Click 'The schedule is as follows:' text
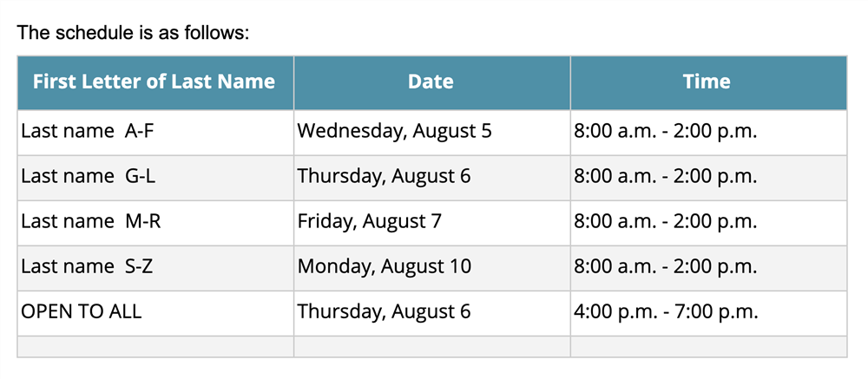 134,33
